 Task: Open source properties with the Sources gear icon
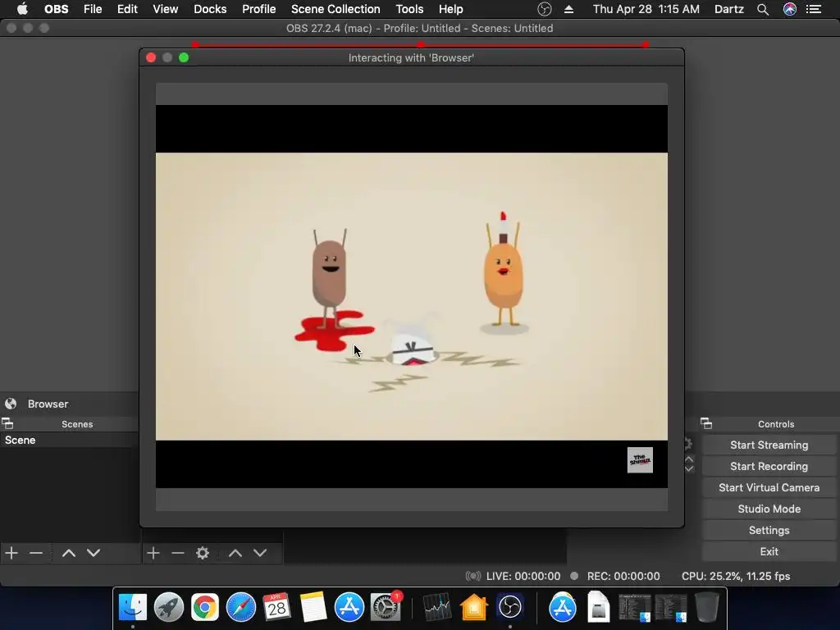[x=203, y=552]
